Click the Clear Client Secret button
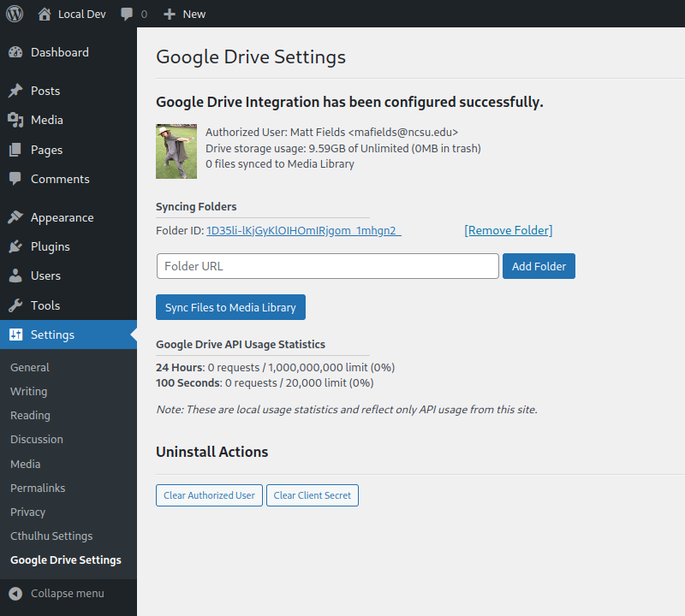Viewport: 685px width, 616px height. [312, 495]
